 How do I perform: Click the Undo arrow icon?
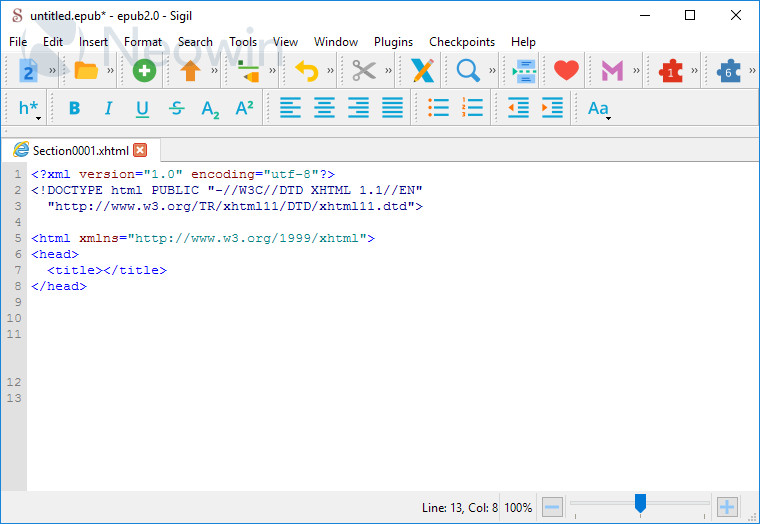[x=306, y=71]
